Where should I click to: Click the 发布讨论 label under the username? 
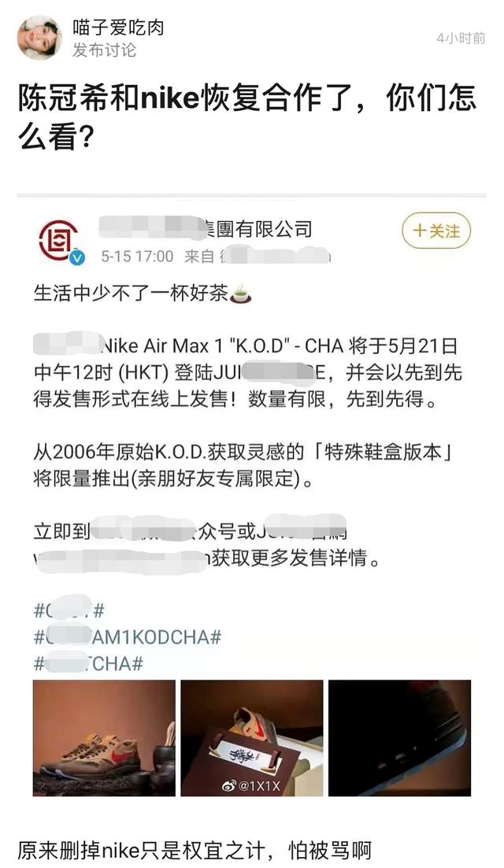tap(104, 50)
